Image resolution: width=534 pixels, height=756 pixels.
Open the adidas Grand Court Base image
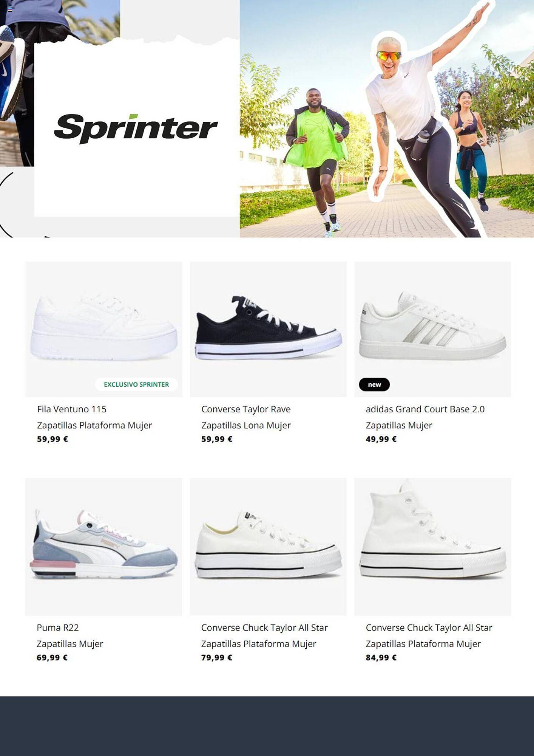tap(433, 329)
